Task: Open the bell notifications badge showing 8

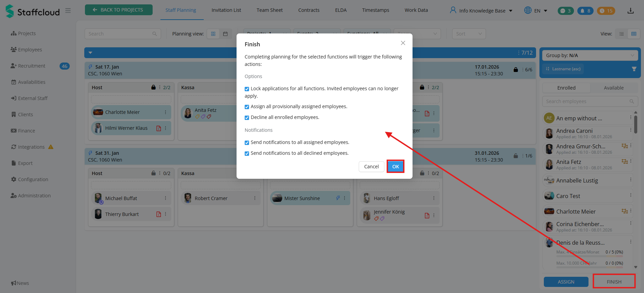Action: [x=585, y=11]
